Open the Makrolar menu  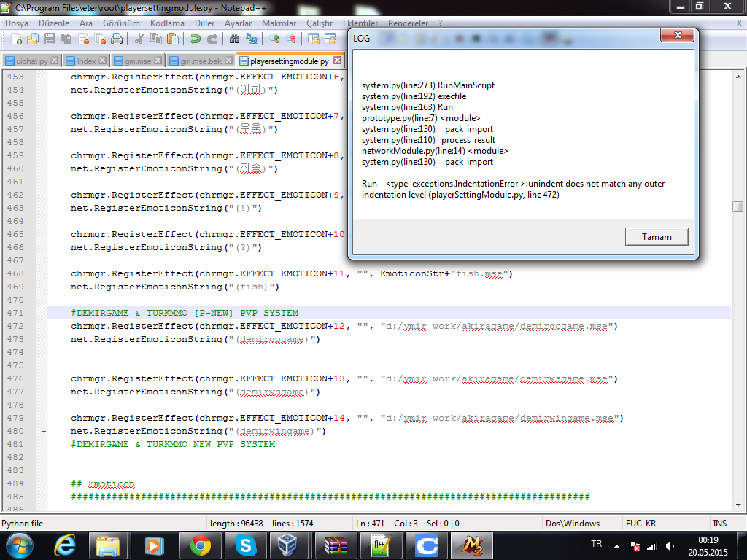point(279,23)
